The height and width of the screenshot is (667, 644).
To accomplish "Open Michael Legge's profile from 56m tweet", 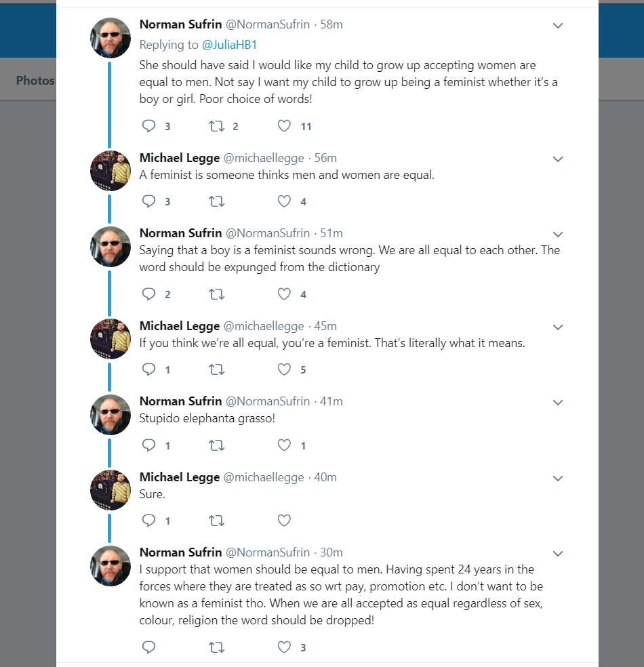I will (179, 158).
